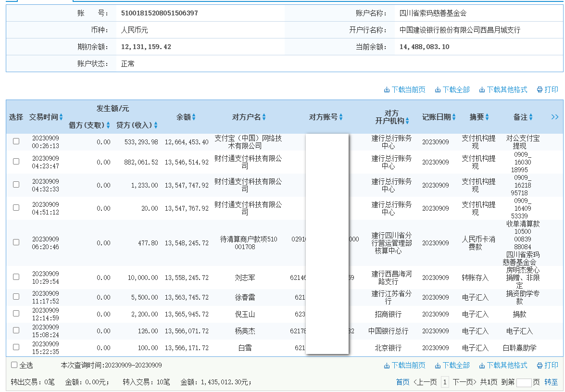Click account name 四川省索玛慈善基金会
This screenshot has width=565, height=392.
tap(433, 13)
